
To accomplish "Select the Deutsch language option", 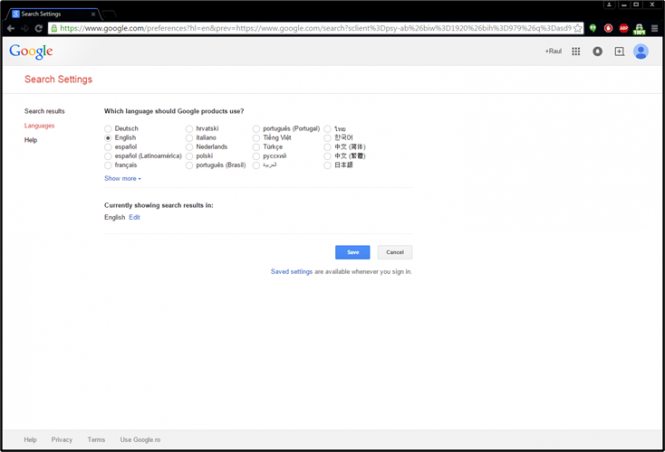I will [108, 128].
